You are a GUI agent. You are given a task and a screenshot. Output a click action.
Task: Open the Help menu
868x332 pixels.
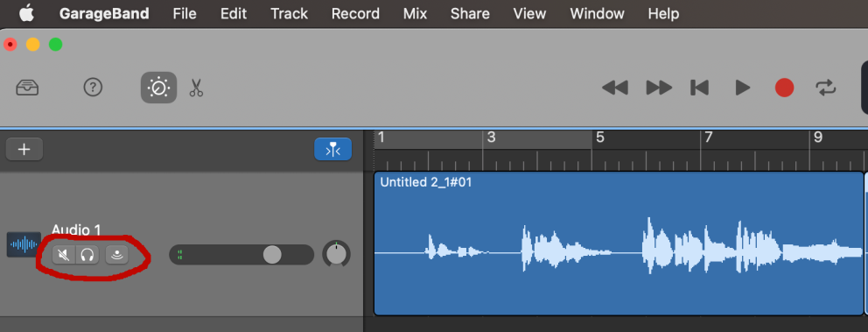[663, 13]
